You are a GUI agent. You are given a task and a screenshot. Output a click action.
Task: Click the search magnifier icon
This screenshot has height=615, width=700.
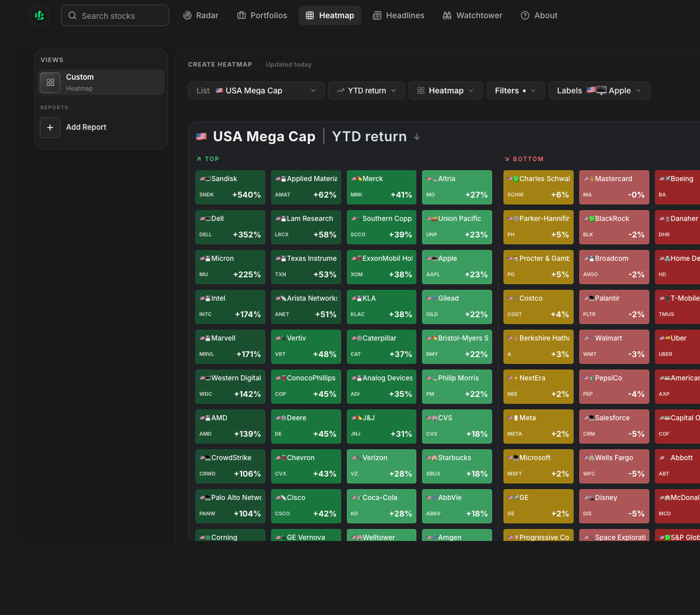click(72, 15)
